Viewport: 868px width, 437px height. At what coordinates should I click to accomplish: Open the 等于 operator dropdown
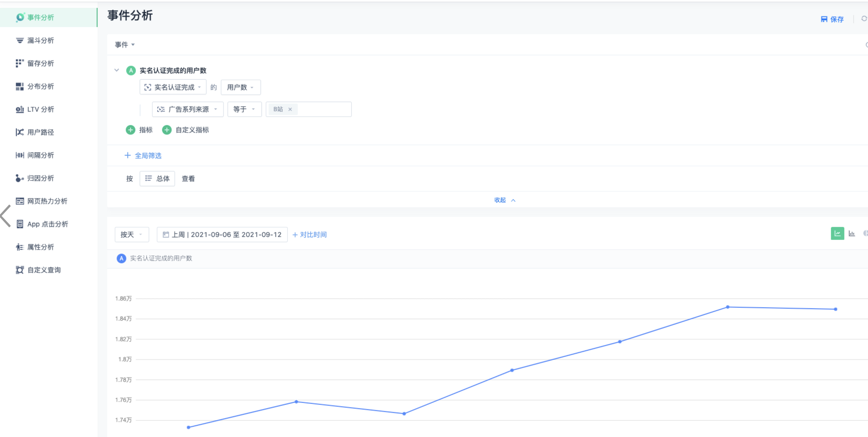click(244, 109)
